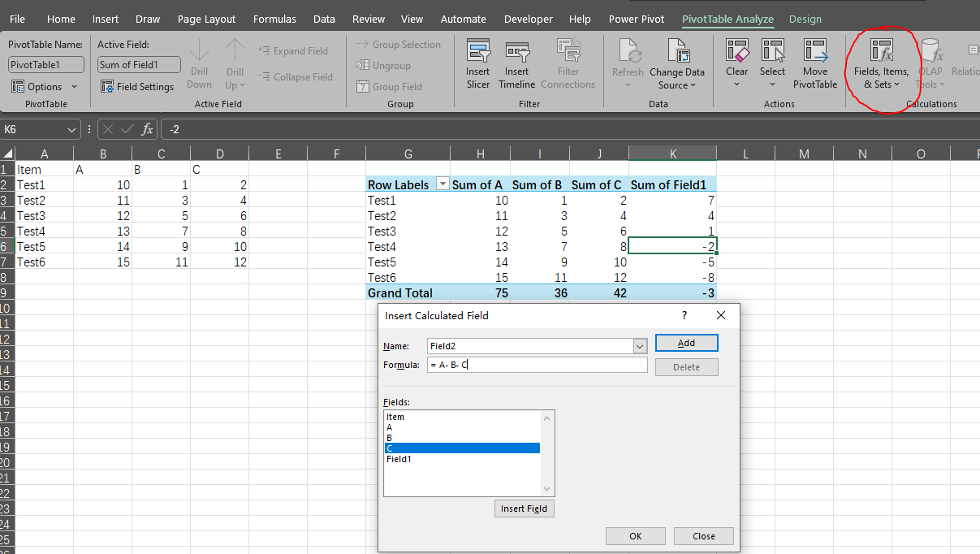
Task: Click Add button in dialog
Action: 686,343
